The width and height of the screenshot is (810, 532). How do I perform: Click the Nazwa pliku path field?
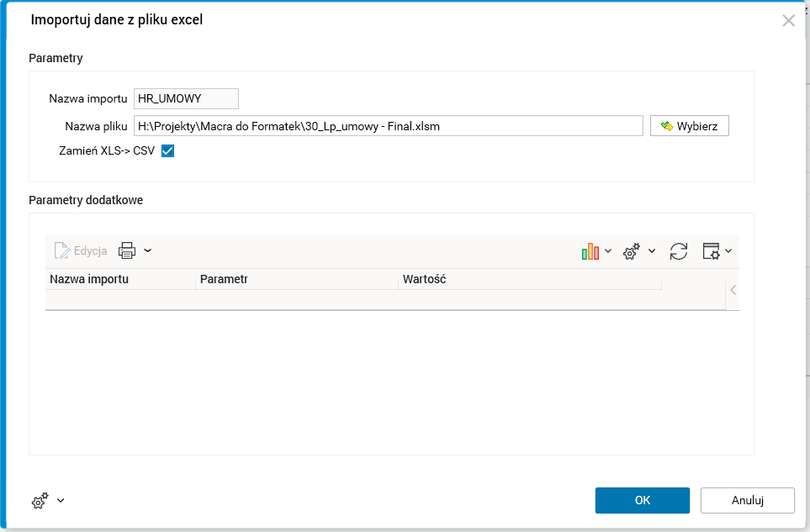click(x=388, y=126)
